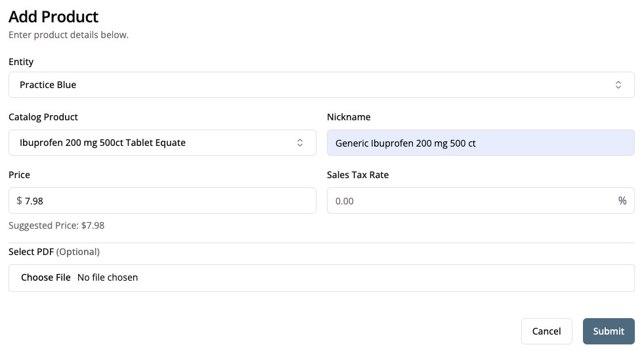This screenshot has width=644, height=351.
Task: Click the Cancel button
Action: click(x=546, y=331)
